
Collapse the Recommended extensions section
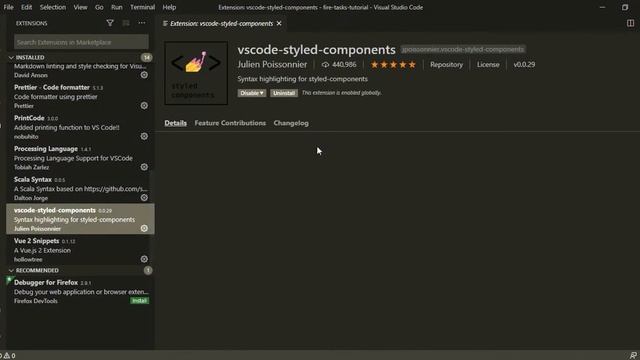point(11,271)
